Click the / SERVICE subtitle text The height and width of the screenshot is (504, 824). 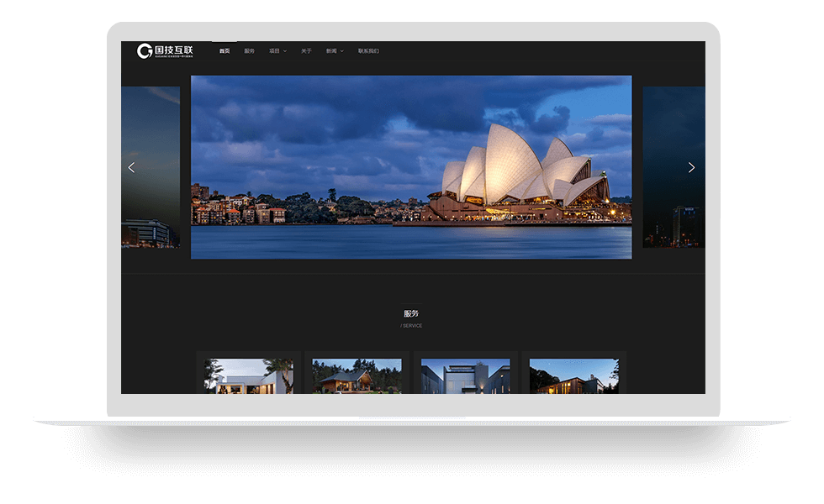(411, 326)
